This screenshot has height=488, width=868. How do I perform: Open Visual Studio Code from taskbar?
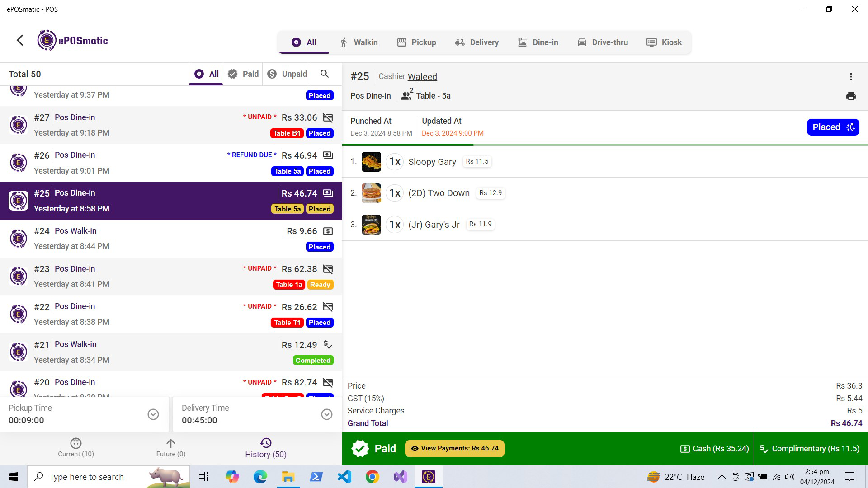click(344, 477)
